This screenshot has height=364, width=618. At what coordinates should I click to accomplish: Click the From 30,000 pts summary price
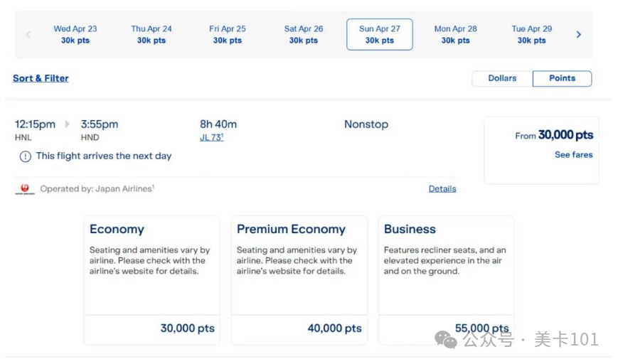pyautogui.click(x=554, y=135)
